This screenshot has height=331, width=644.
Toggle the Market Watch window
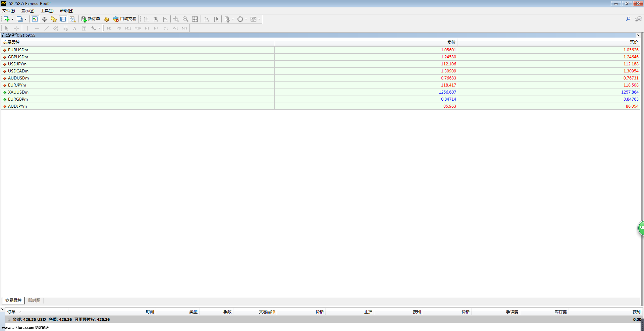point(35,19)
